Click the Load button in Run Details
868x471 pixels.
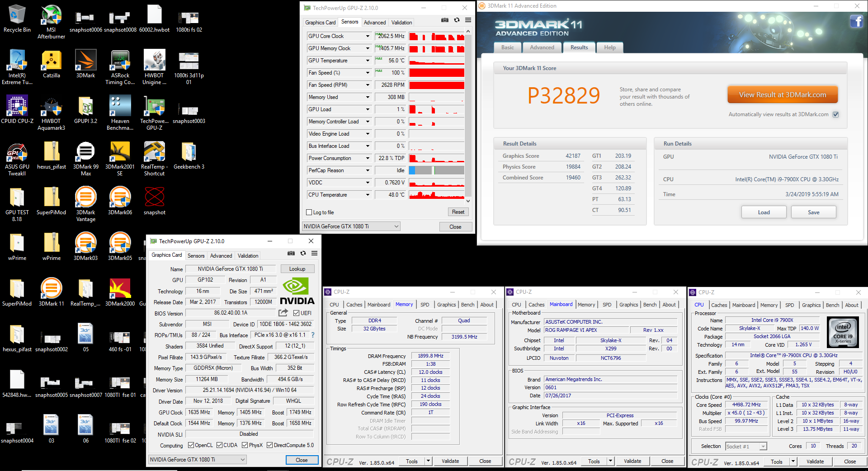764,212
